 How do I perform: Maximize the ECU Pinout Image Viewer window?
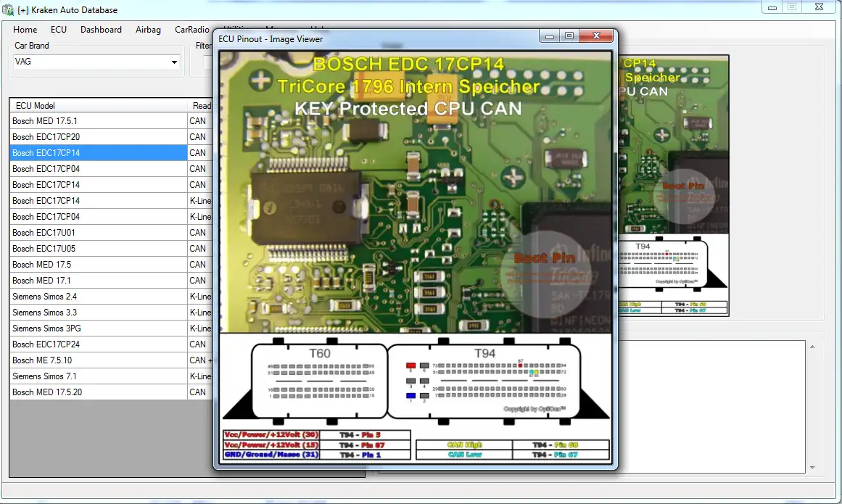coord(569,36)
